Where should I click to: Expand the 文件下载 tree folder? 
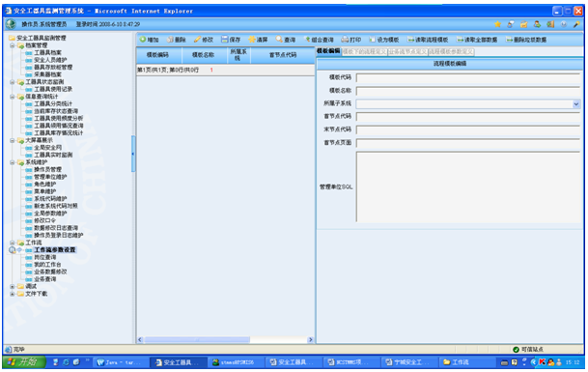coord(13,294)
